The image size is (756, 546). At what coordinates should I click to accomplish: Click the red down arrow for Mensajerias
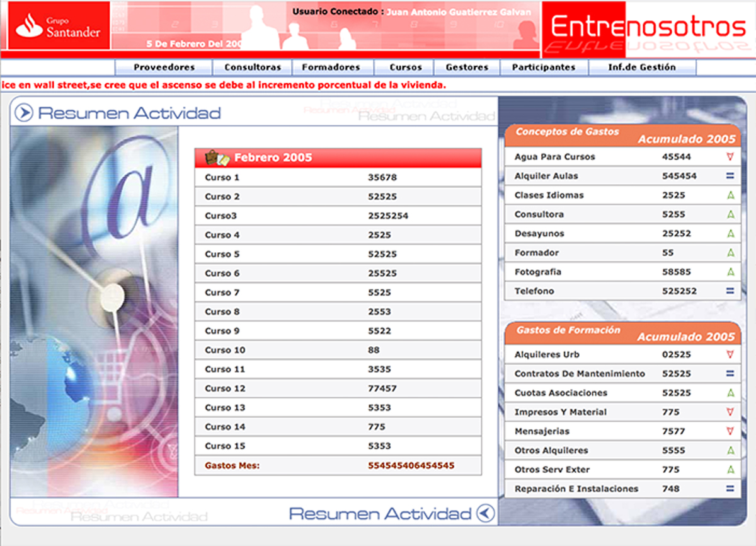tap(730, 431)
